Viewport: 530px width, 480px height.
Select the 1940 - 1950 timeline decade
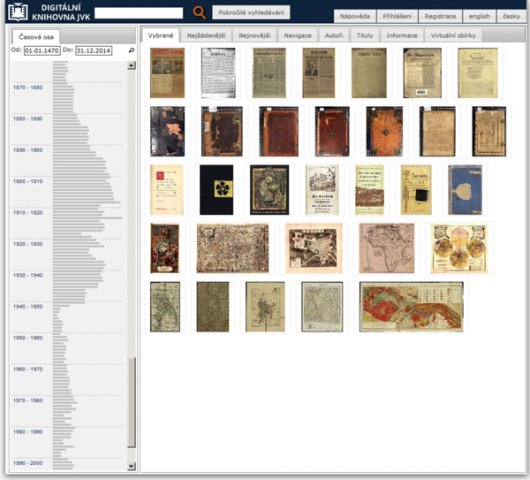pyautogui.click(x=28, y=307)
